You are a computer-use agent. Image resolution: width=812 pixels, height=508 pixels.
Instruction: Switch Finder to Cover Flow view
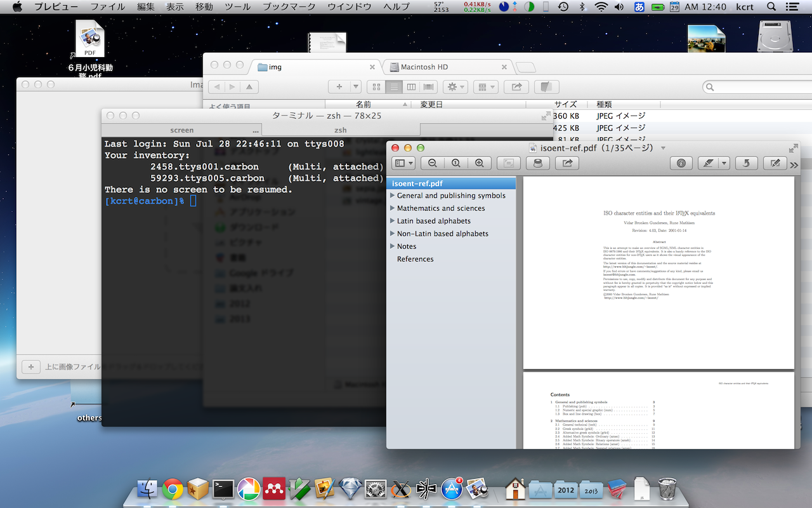click(428, 87)
